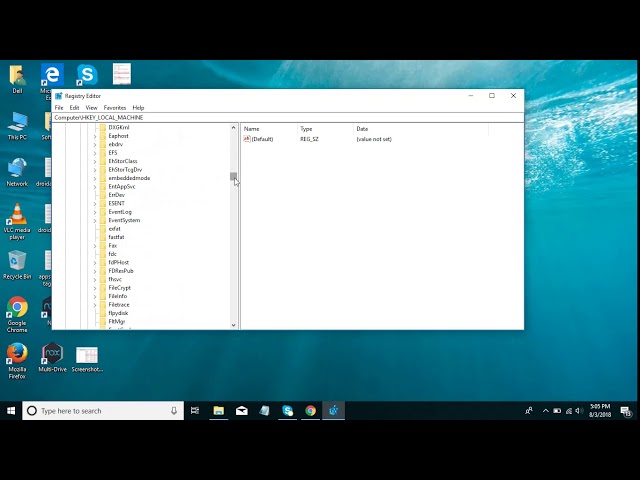Screen dimensions: 640x480
Task: Click the Cortana microphone icon
Action: 174,411
